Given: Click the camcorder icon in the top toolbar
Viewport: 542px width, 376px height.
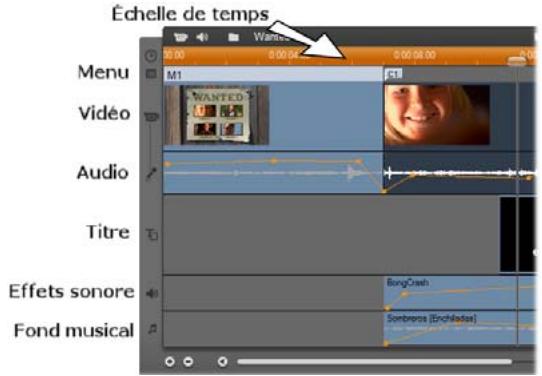Looking at the screenshot, I should click(180, 37).
